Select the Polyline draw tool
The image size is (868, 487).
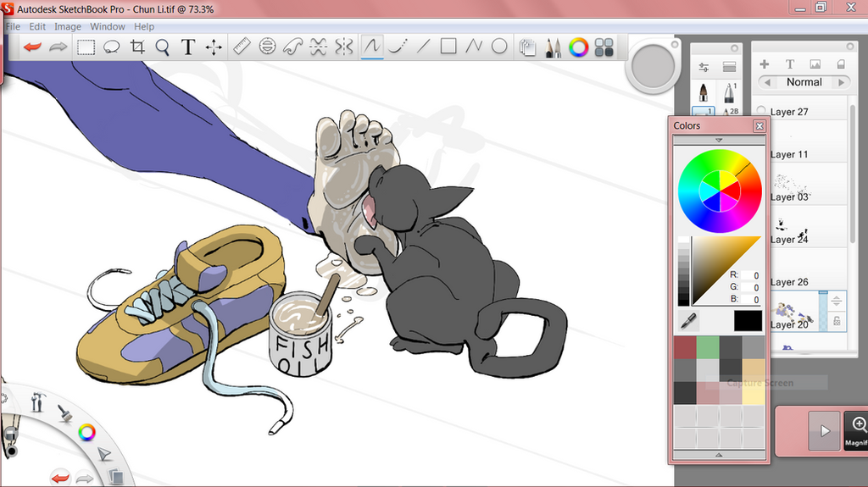coord(474,47)
